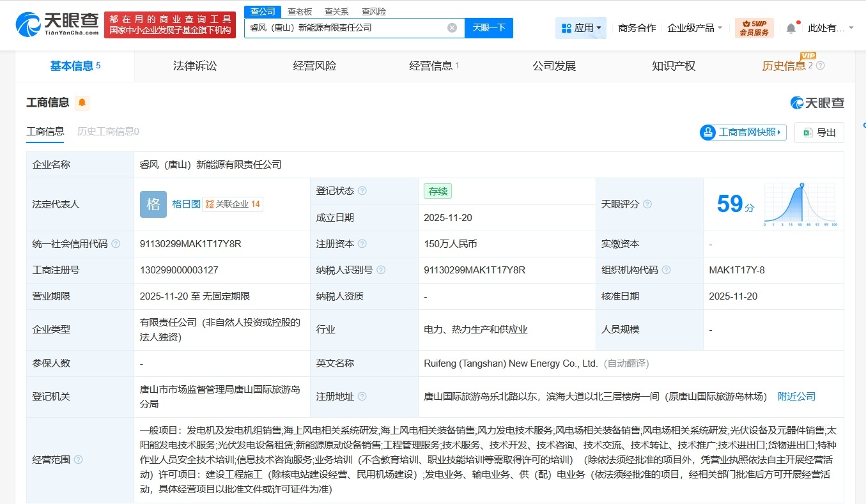Click question mark icon beside 注册资本
The width and height of the screenshot is (866, 504).
[363, 243]
